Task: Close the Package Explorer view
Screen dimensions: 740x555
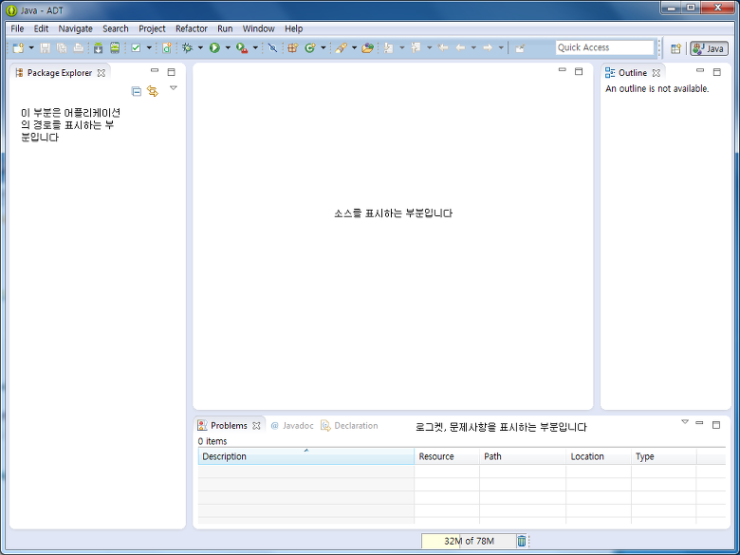Action: point(101,73)
